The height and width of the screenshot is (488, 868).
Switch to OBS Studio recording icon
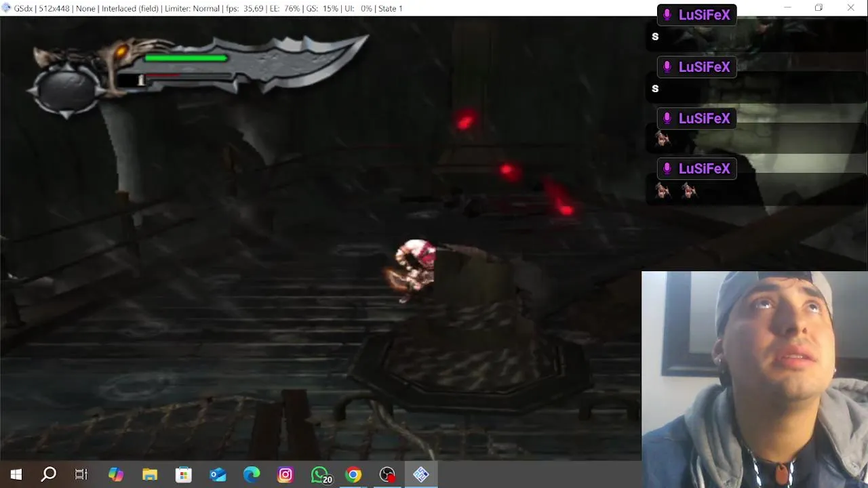(x=387, y=474)
